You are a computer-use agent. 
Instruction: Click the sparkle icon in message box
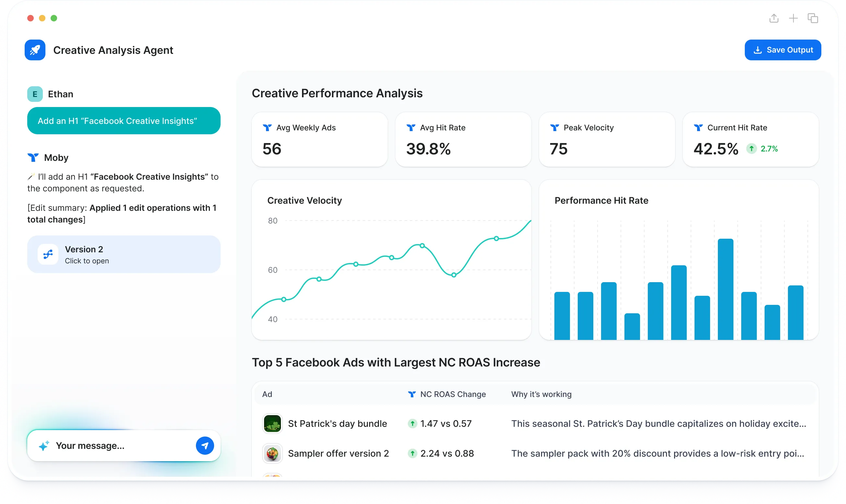point(44,446)
